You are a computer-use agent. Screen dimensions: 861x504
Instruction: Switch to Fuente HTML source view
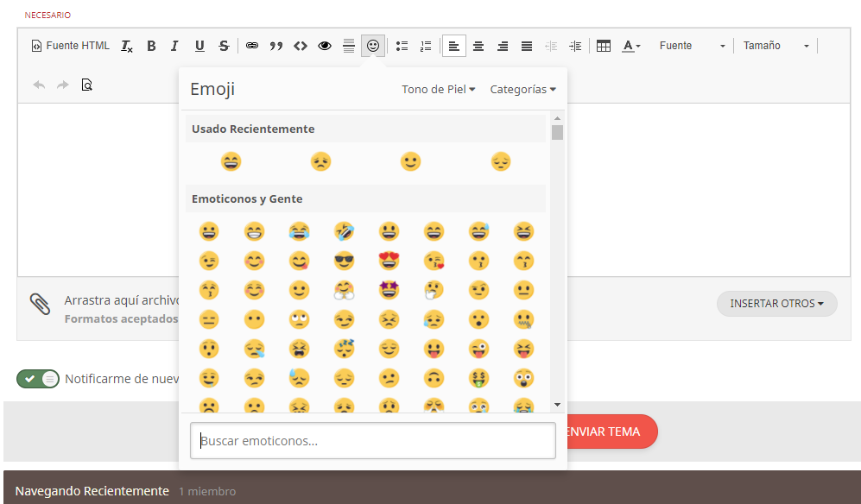[x=70, y=46]
